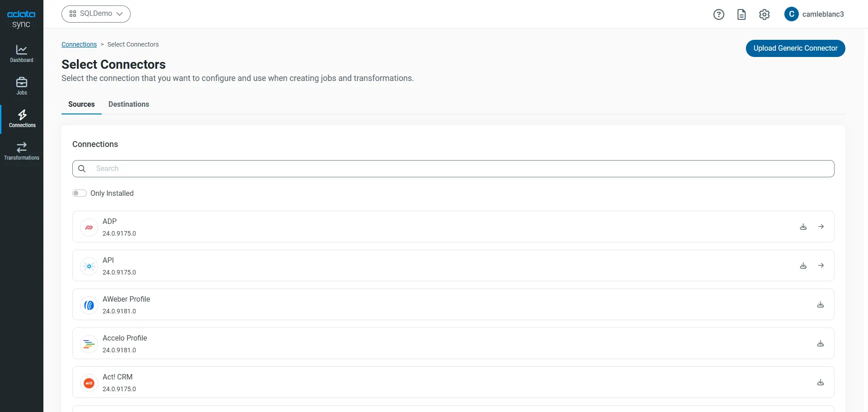Click the arrow to configure ADP

[821, 227]
